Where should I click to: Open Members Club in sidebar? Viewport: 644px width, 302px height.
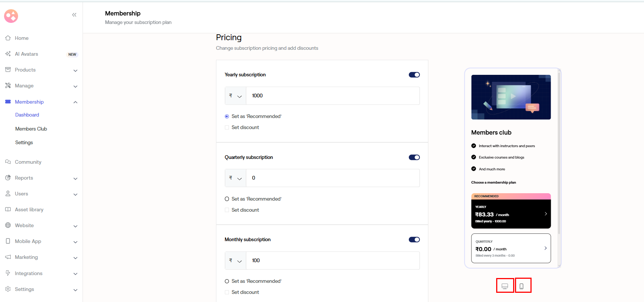click(31, 129)
